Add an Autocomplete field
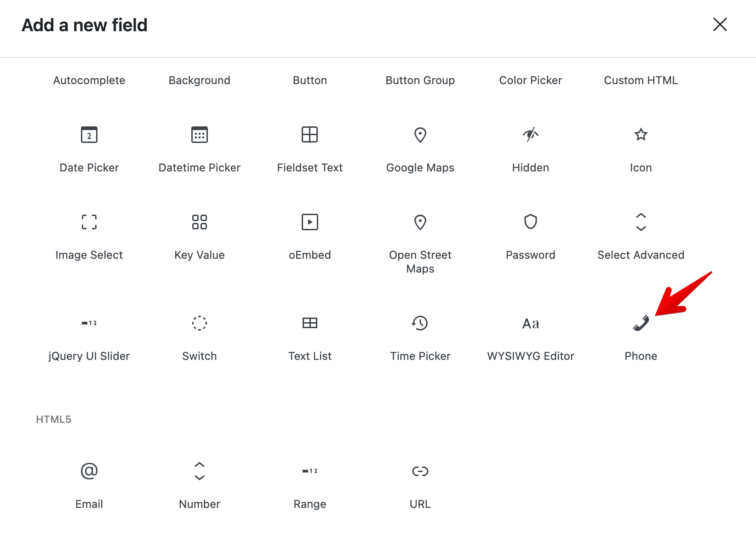Viewport: 756px width, 535px height. [x=89, y=80]
